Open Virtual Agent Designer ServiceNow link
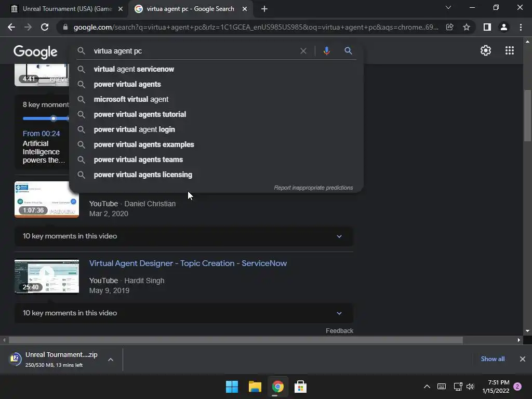Screen dimensions: 532x399 pyautogui.click(x=188, y=263)
